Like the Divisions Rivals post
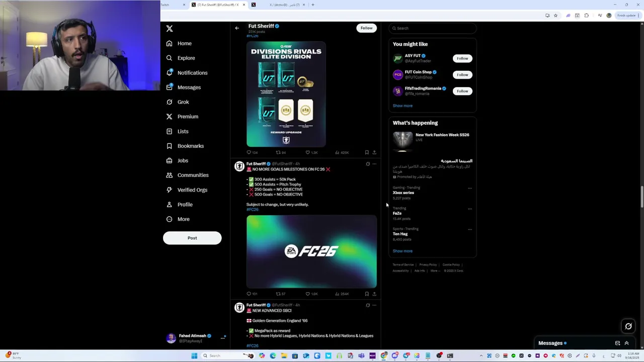The width and height of the screenshot is (644, 362). [x=311, y=152]
